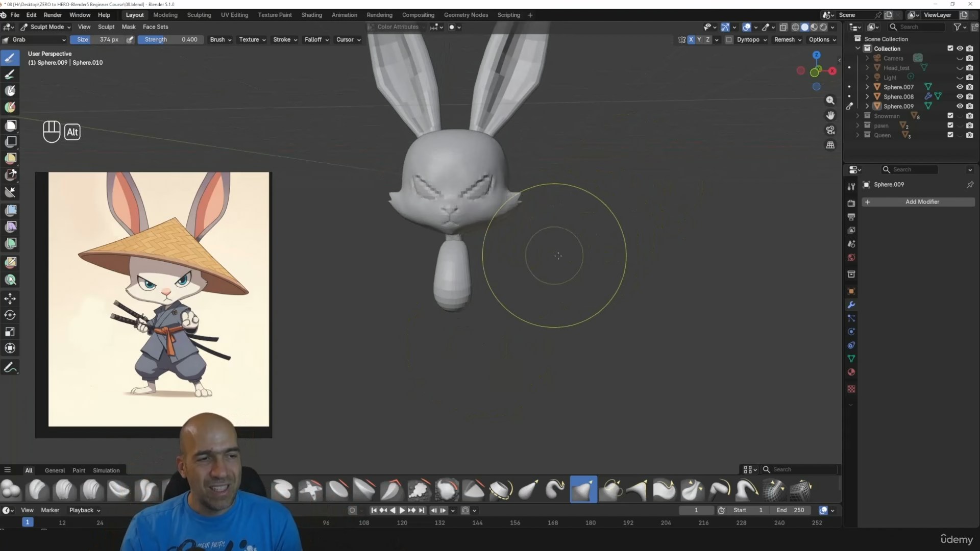Open the Options button in header

[822, 40]
